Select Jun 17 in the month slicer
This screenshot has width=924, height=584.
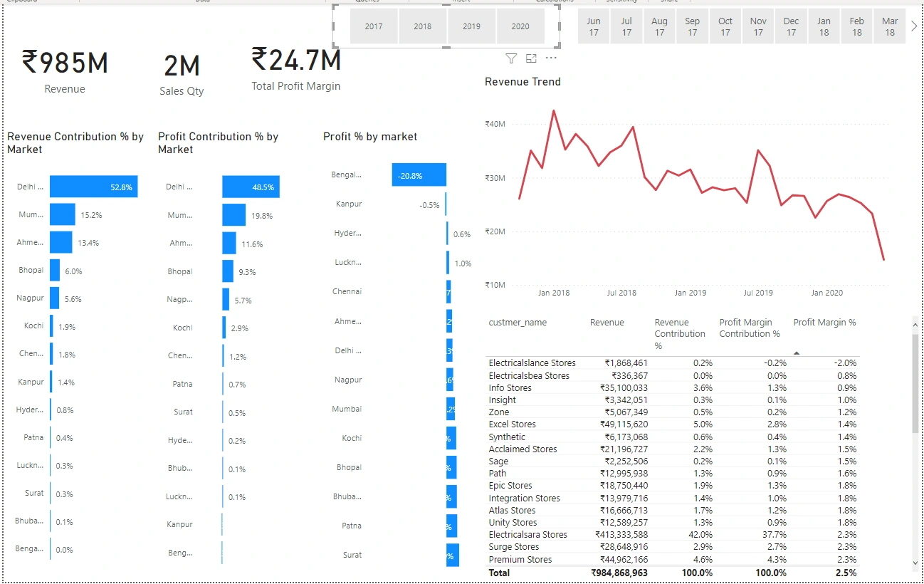click(x=594, y=26)
